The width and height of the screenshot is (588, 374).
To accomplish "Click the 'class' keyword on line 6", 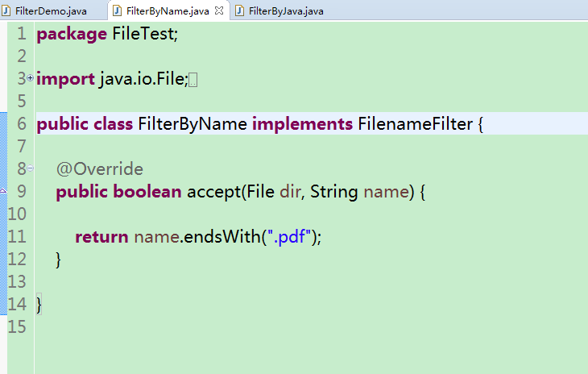I will [114, 124].
